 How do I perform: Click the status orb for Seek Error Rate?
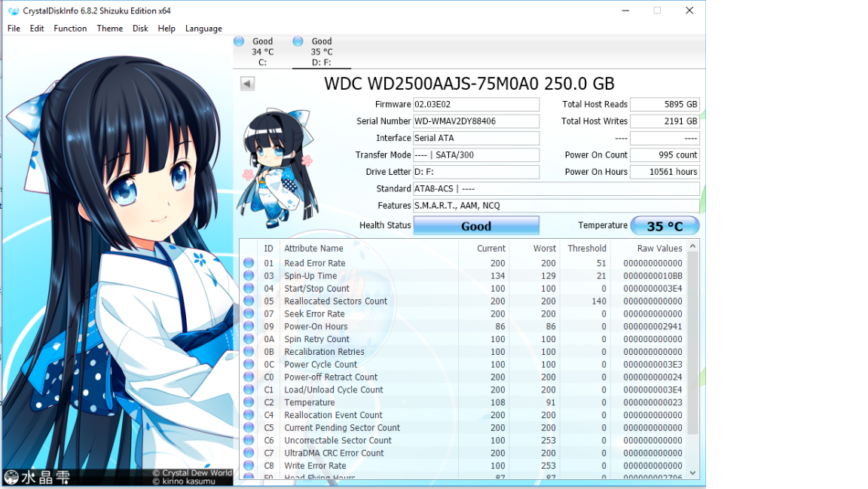tap(249, 313)
